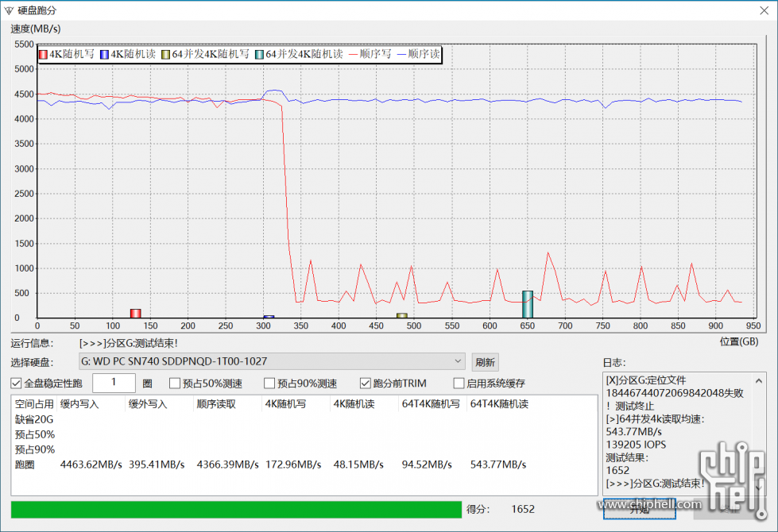Click the app icon in title bar
Viewport: 778px width, 532px height.
pos(9,10)
